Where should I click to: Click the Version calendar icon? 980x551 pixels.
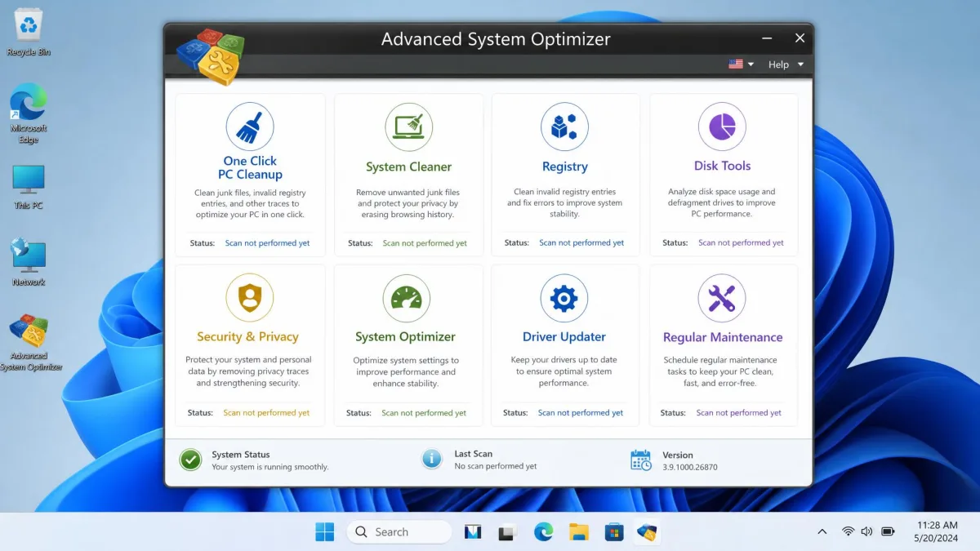point(641,460)
